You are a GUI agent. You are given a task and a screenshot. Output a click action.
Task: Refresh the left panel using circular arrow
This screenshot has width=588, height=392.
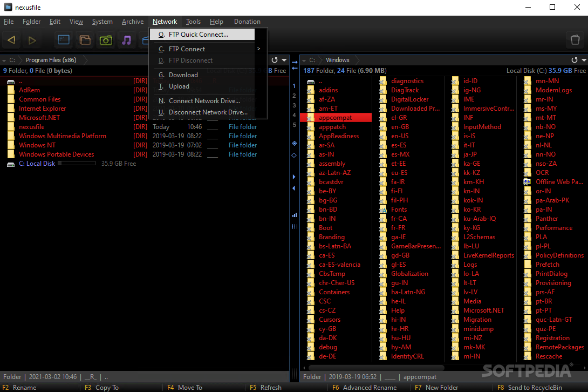click(275, 60)
